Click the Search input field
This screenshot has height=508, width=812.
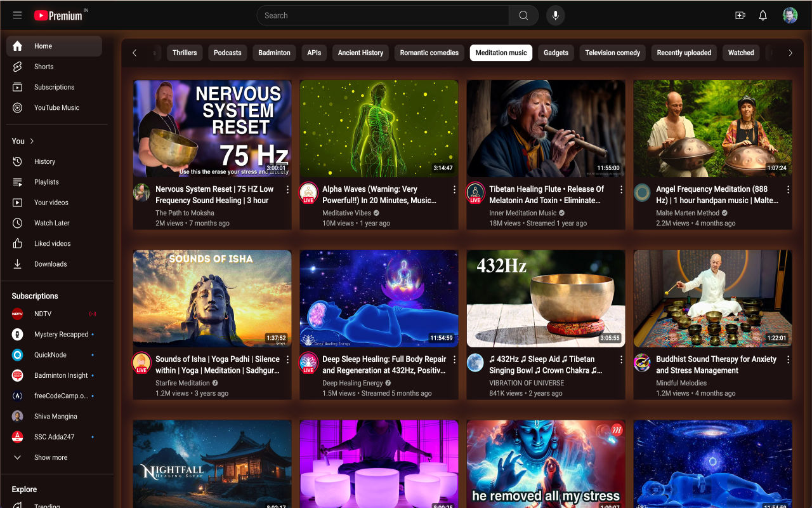[x=383, y=15]
